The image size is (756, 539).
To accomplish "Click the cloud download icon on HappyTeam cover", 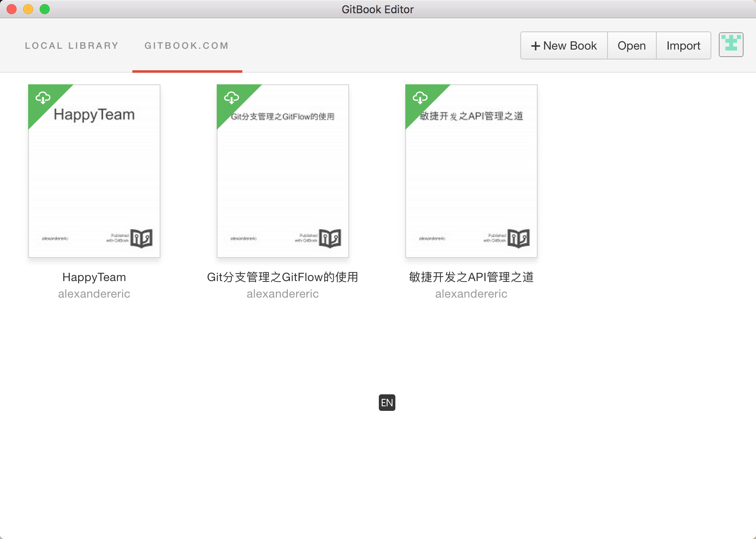I will pyautogui.click(x=43, y=98).
